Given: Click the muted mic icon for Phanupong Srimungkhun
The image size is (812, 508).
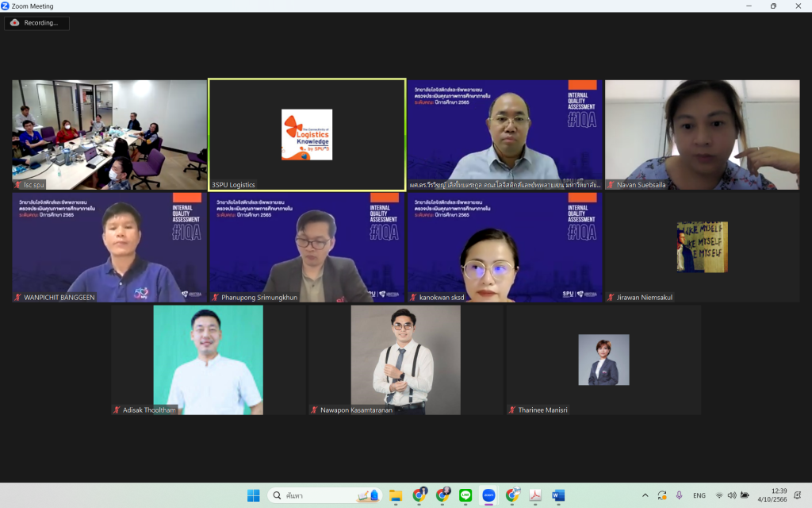Looking at the screenshot, I should [216, 298].
